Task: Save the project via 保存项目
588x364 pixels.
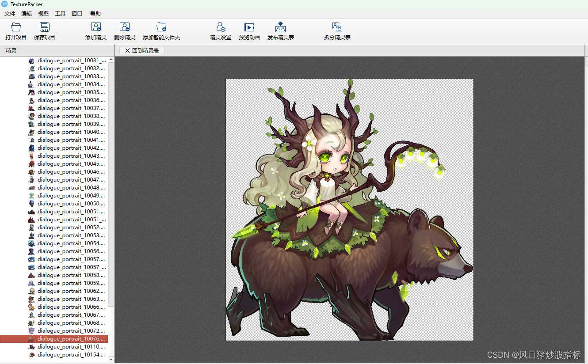Action: click(45, 31)
